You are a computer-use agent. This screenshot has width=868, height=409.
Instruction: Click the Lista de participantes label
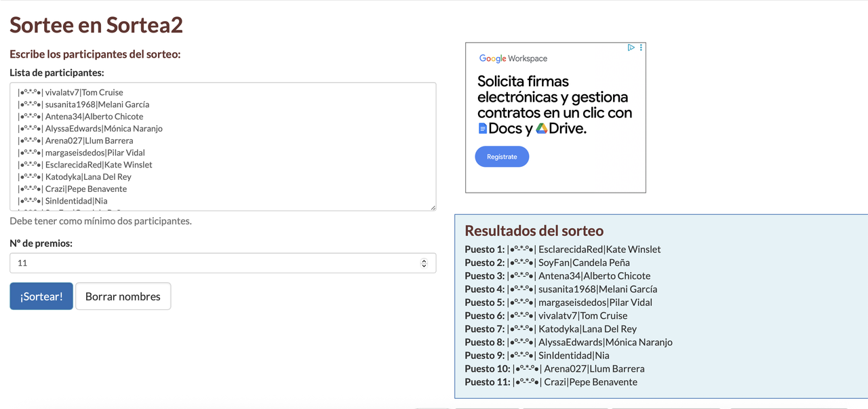56,73
